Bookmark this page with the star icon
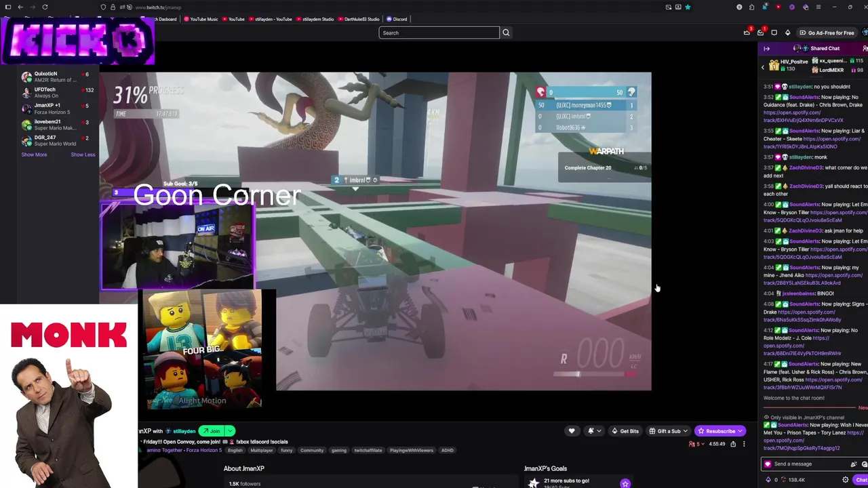The image size is (868, 488). [688, 7]
